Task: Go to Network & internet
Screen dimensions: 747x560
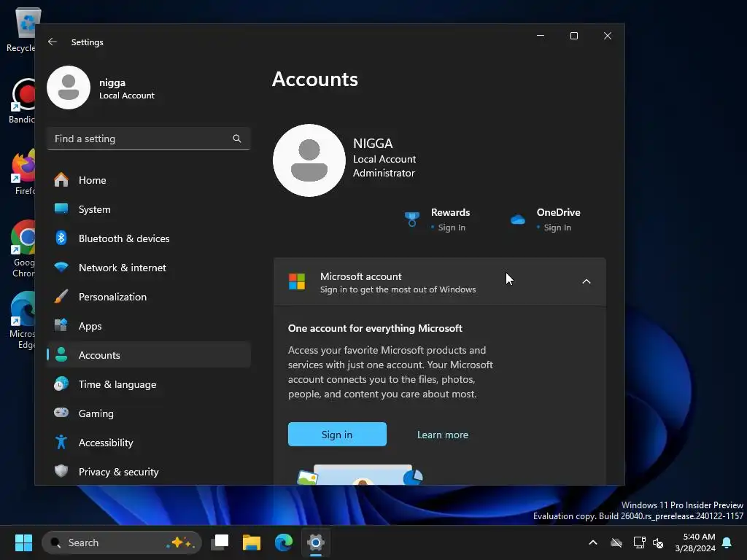Action: [149, 267]
